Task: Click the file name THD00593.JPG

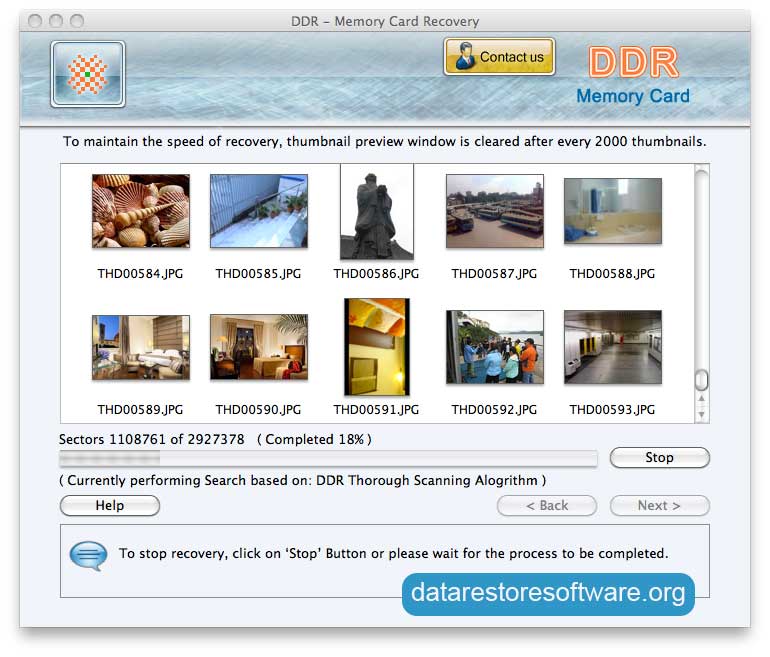Action: click(612, 410)
